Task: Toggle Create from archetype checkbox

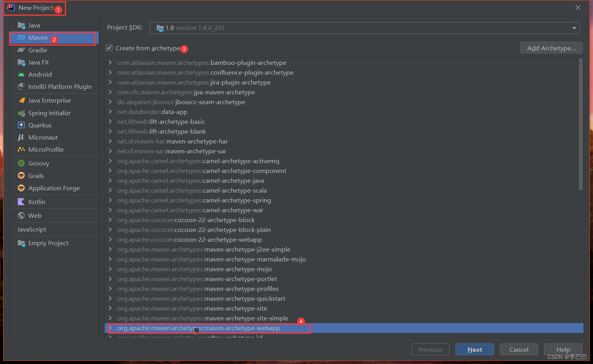Action: (x=109, y=48)
